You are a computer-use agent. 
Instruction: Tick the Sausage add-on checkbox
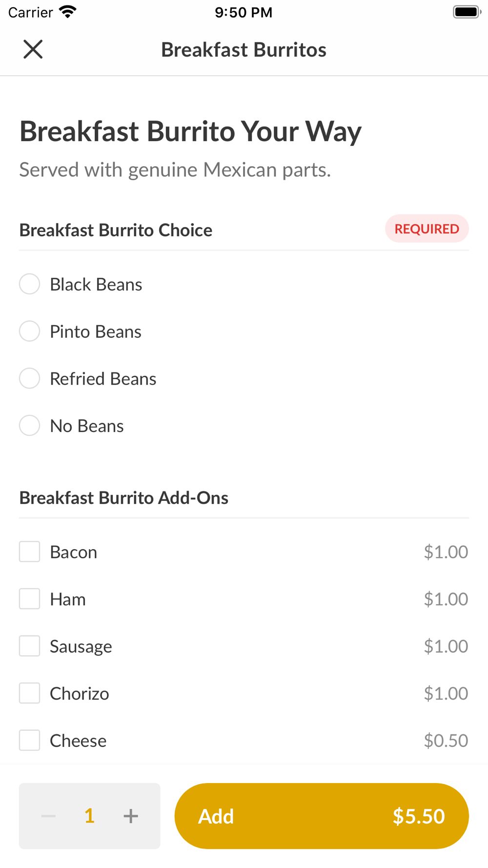(29, 646)
